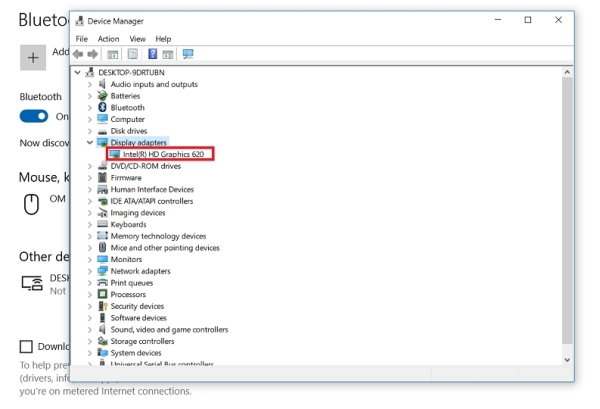600x409 pixels.
Task: Expand the Bluetooth tree node chevron
Action: pyautogui.click(x=90, y=108)
